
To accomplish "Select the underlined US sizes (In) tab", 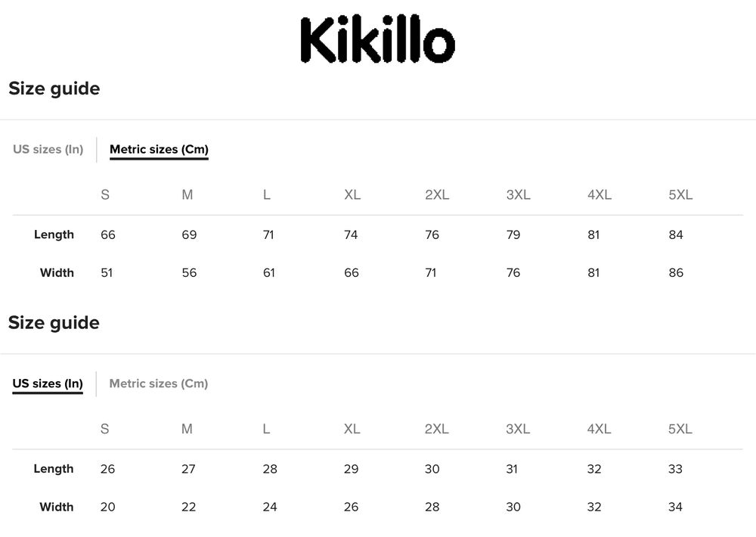I will pos(48,383).
